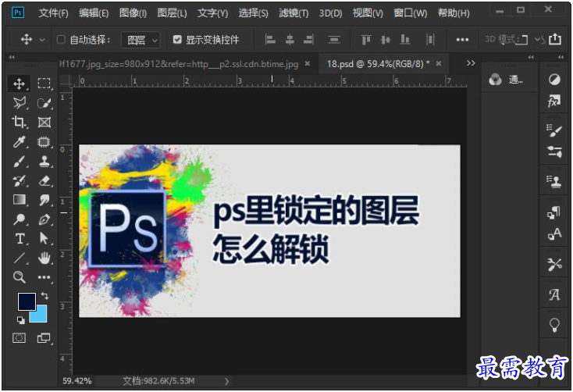
Task: Open the status bar info arrow
Action: tap(227, 381)
